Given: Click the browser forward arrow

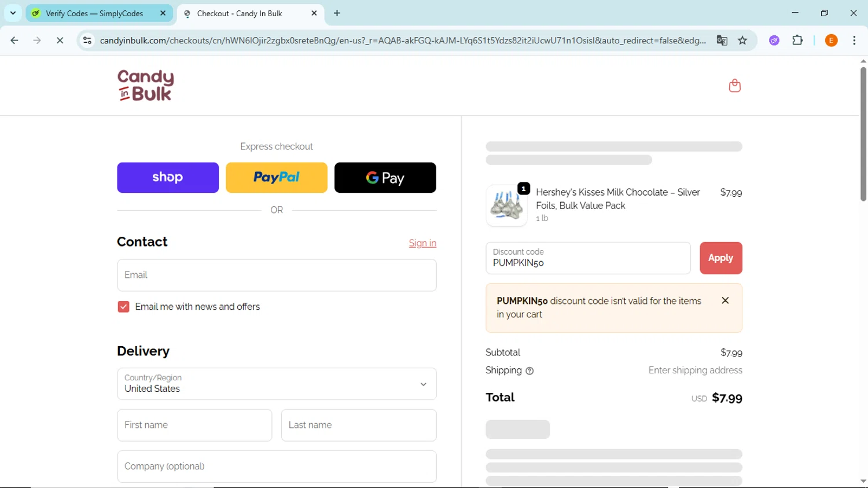Looking at the screenshot, I should (37, 41).
